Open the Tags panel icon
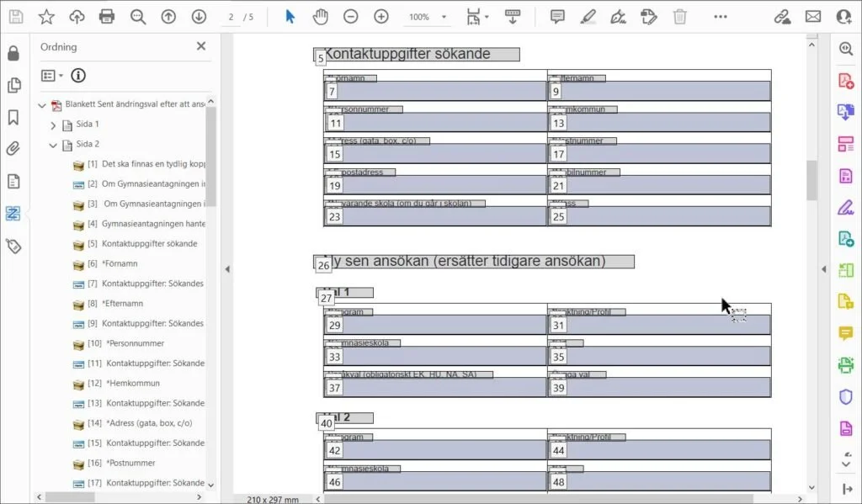Image resolution: width=862 pixels, height=504 pixels. tap(13, 246)
